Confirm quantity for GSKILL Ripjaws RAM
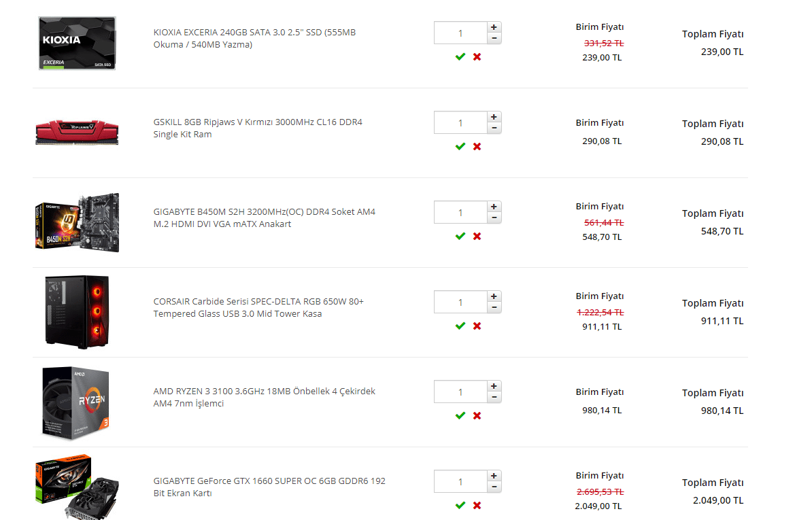The image size is (812, 520). pos(460,146)
